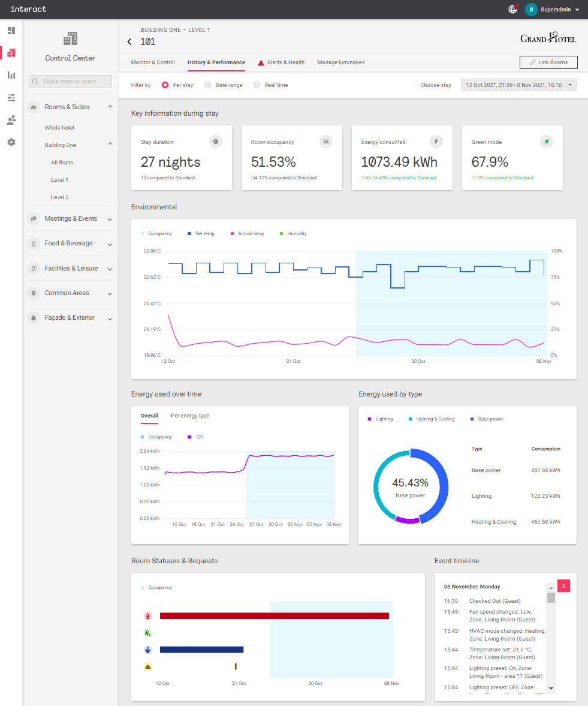Open the Choose stay date dropdown
This screenshot has width=588, height=706.
518,85
